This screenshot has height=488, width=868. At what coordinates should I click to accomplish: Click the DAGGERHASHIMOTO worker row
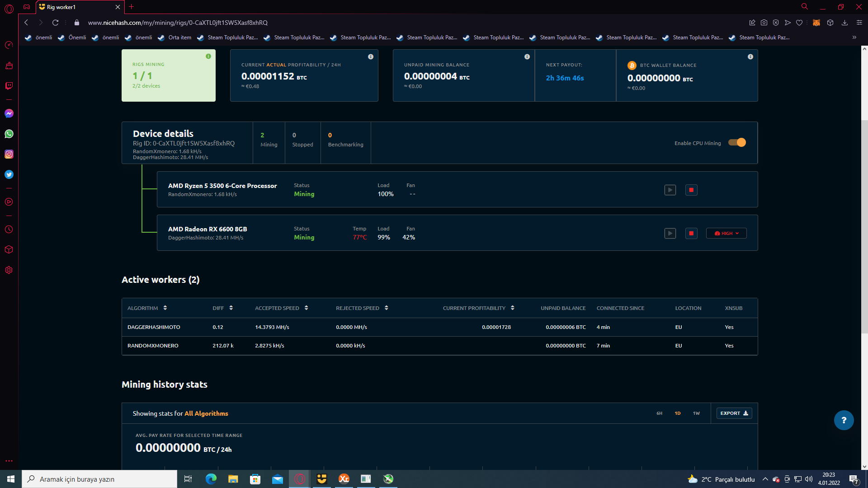(439, 327)
